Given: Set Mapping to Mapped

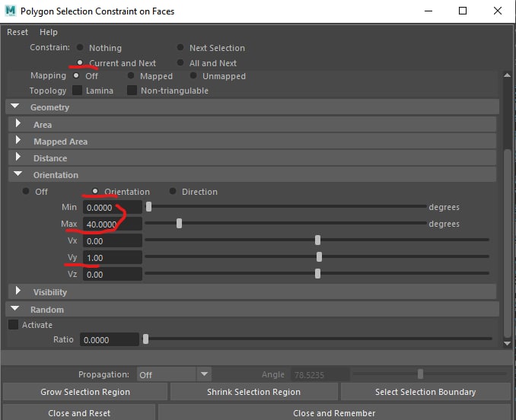Looking at the screenshot, I should 131,75.
